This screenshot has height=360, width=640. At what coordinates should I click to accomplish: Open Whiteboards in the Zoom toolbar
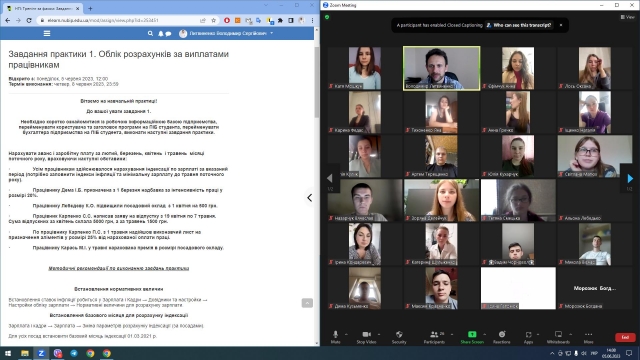(x=558, y=337)
